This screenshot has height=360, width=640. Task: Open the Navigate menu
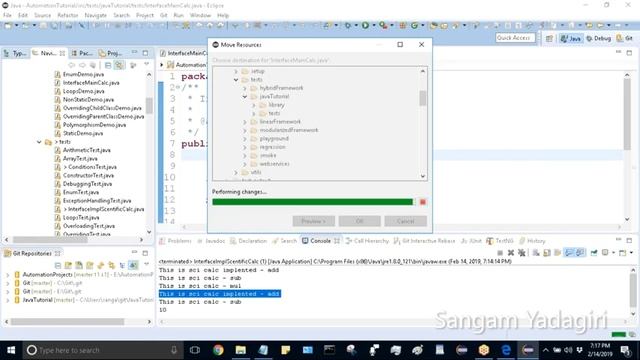point(96,15)
